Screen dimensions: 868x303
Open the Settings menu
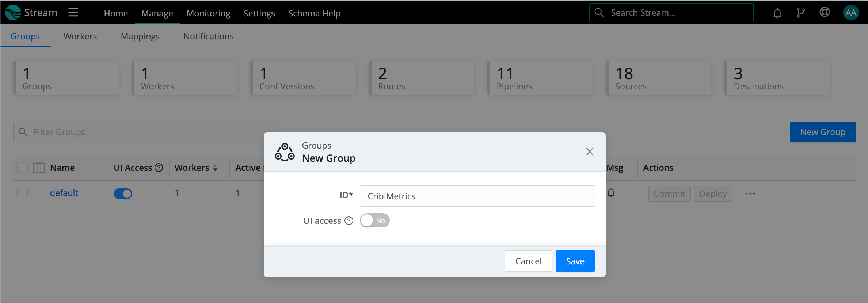[259, 13]
